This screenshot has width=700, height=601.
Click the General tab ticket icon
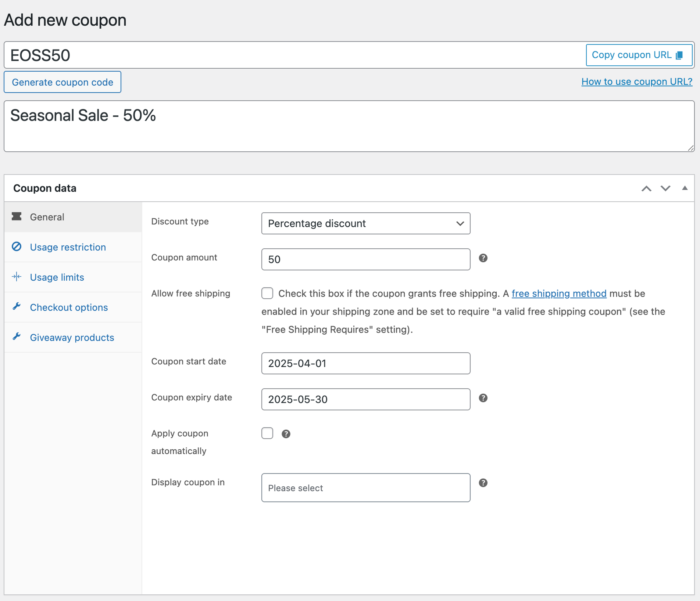(x=17, y=216)
